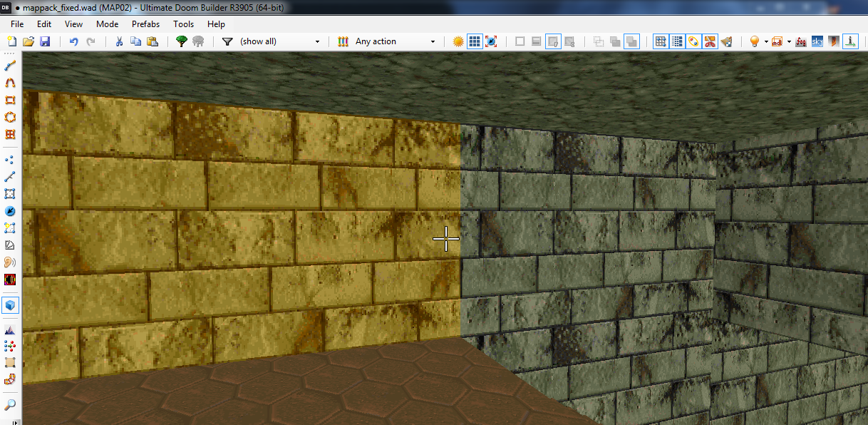The width and height of the screenshot is (868, 425).
Task: Expand model rendering dropdown arrow
Action: coord(789,41)
